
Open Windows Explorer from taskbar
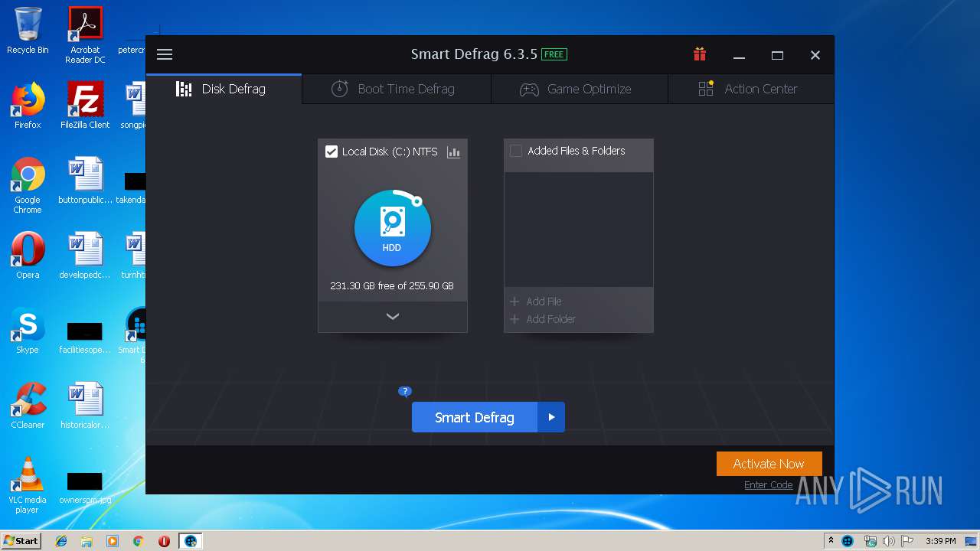tap(87, 541)
